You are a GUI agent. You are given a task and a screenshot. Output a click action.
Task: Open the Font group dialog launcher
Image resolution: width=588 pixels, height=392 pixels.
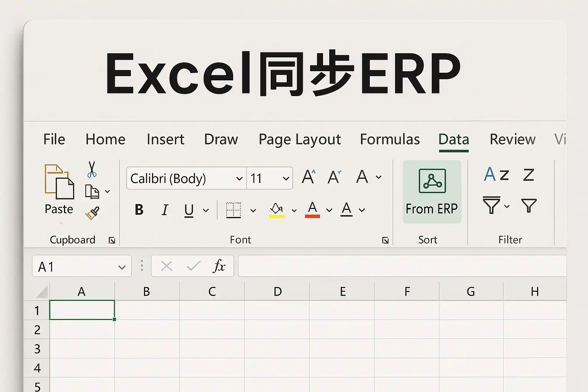[385, 240]
